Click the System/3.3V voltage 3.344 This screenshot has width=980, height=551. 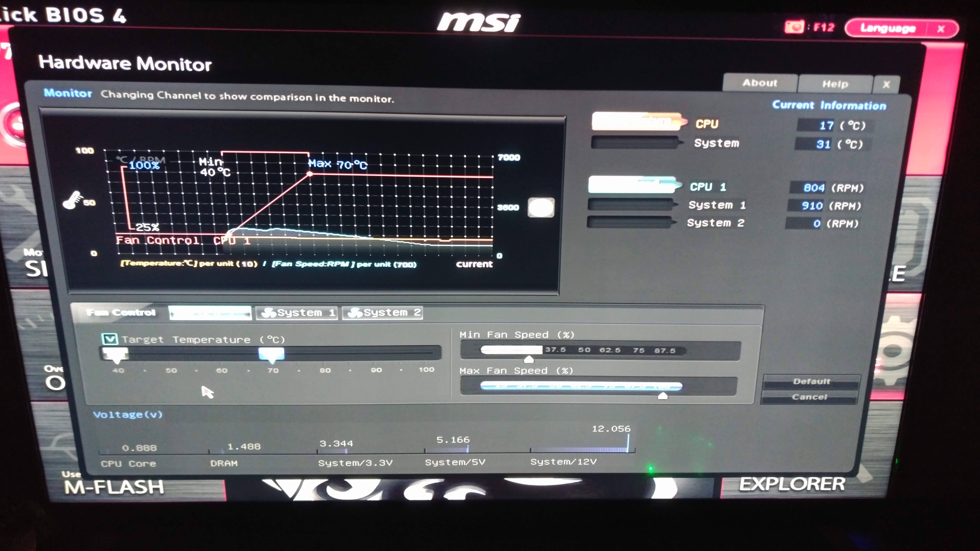click(x=336, y=443)
